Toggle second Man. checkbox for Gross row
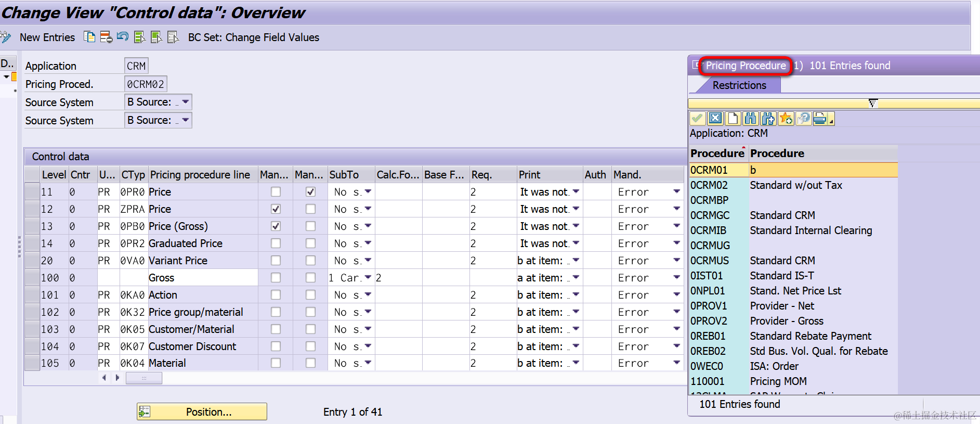980x424 pixels. [310, 278]
